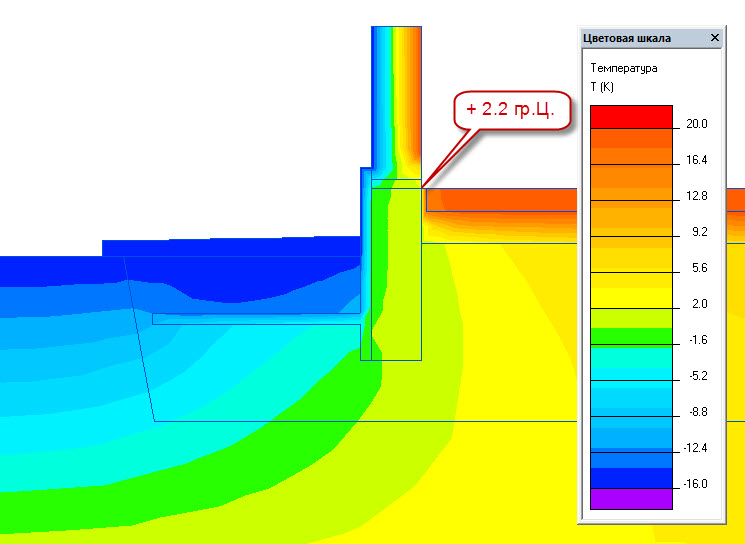745x544 pixels.
Task: Click the -8.8 temperature value
Action: click(697, 412)
